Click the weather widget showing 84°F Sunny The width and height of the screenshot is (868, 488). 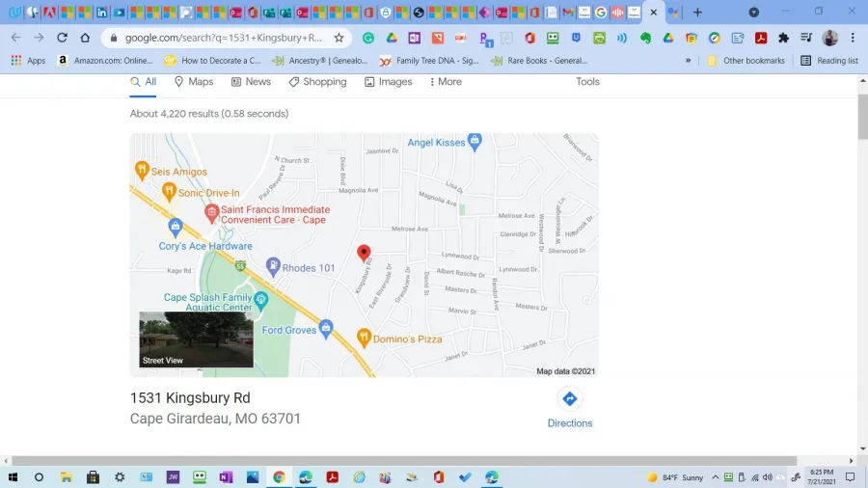coord(675,477)
